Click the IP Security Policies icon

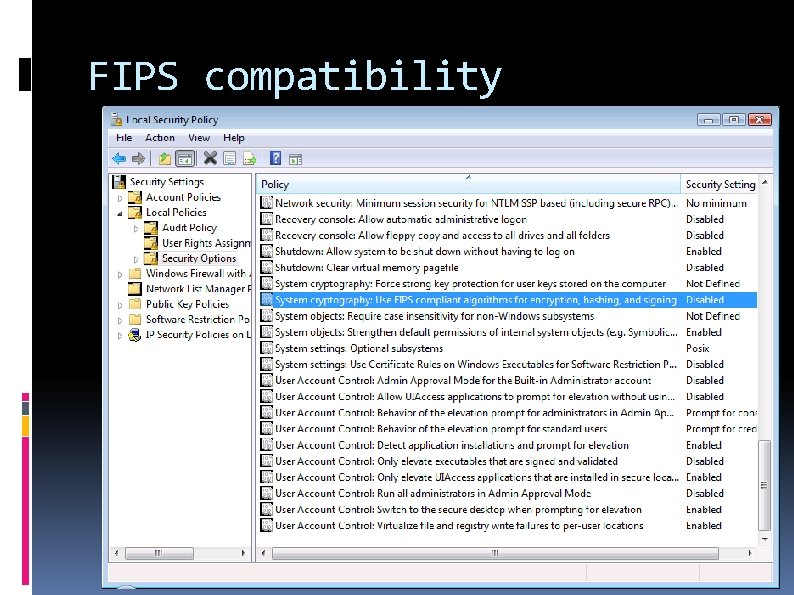click(135, 335)
